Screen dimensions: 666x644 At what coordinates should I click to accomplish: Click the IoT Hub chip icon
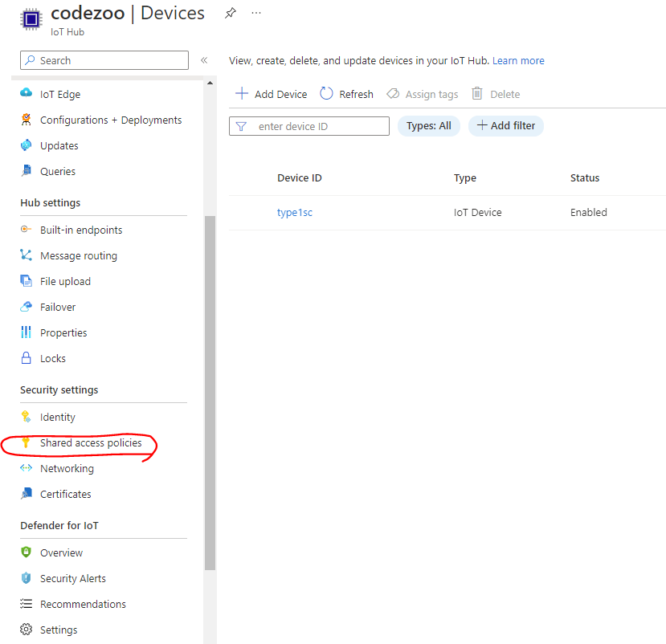[x=31, y=19]
